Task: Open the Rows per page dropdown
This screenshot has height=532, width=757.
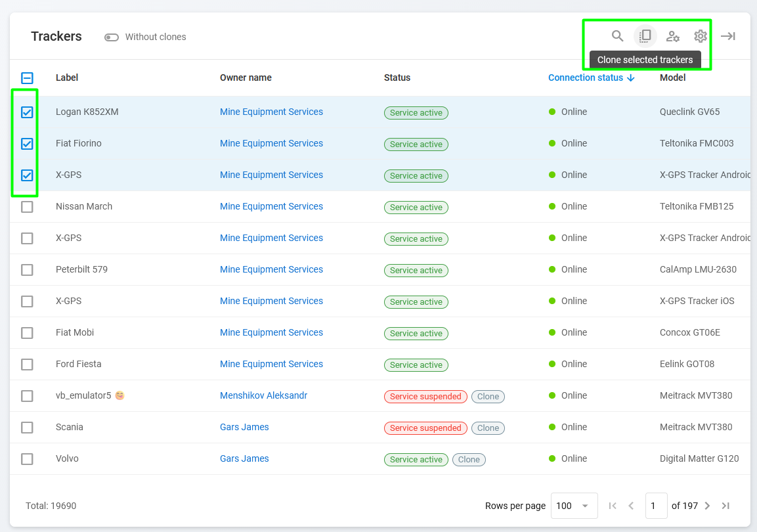Action: tap(574, 506)
